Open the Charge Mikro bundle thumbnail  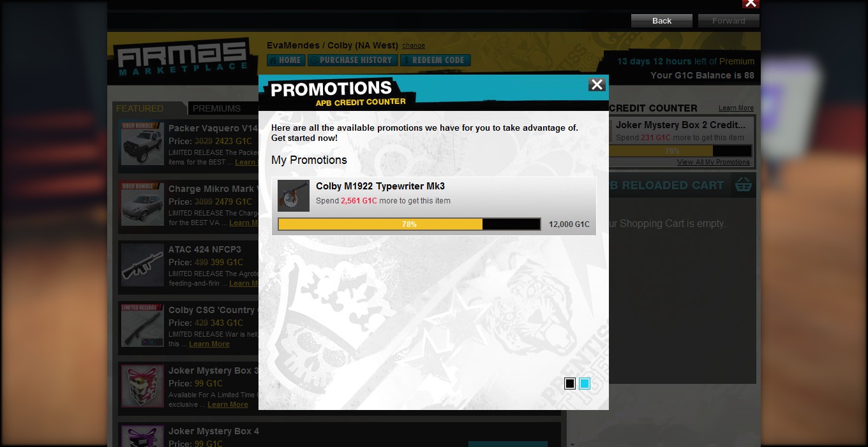[x=143, y=205]
